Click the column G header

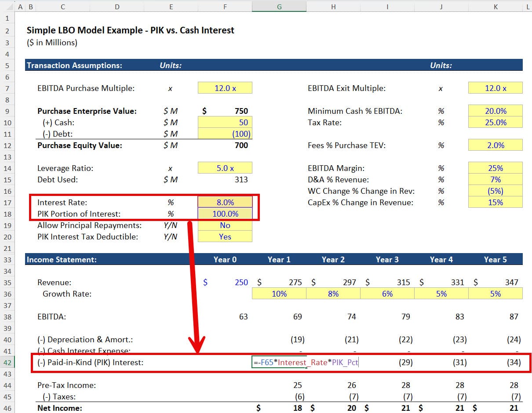pos(279,7)
